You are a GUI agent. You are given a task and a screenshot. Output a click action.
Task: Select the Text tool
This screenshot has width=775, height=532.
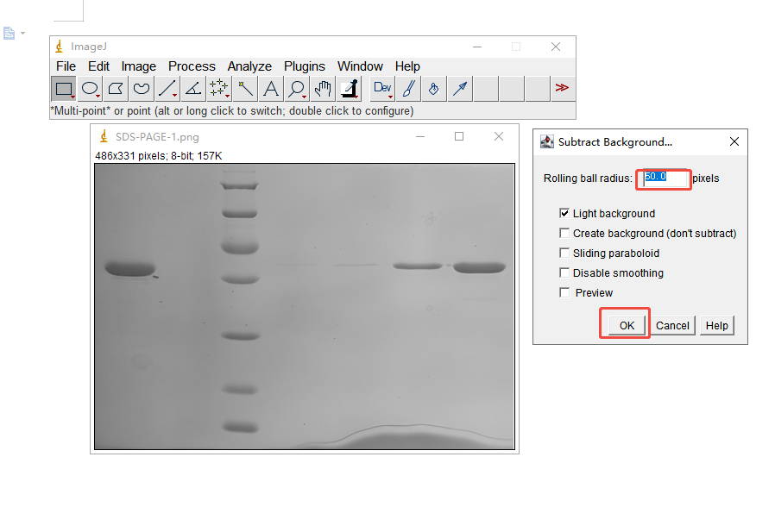point(271,88)
